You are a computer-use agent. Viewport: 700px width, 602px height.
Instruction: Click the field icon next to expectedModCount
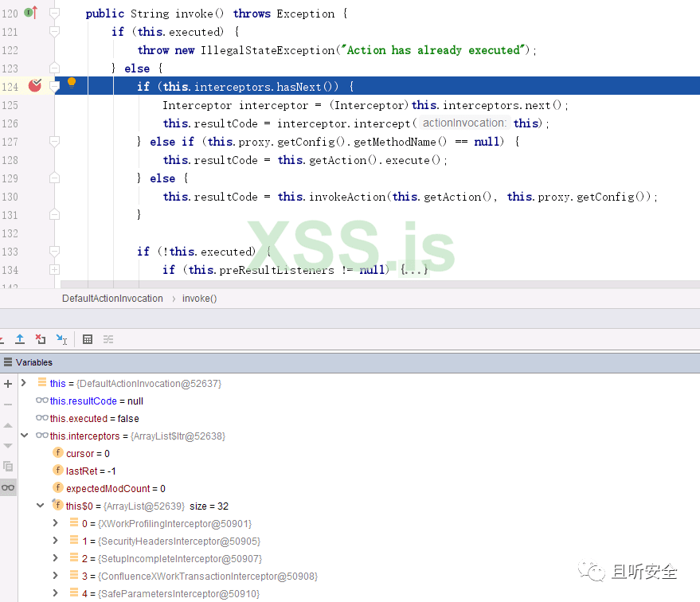click(x=58, y=487)
